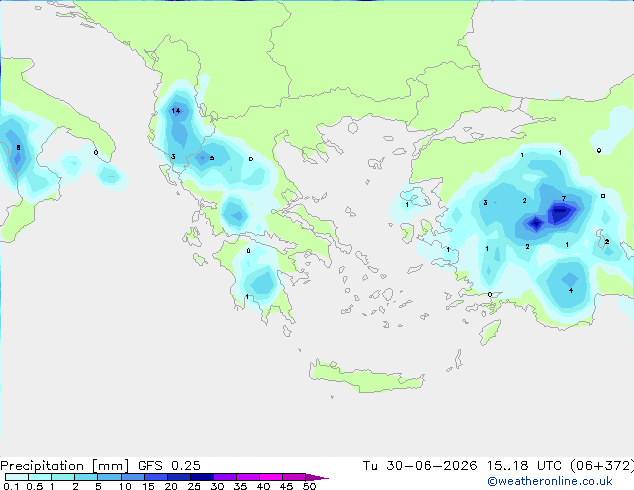Click the 1–2 mm legend swatch
The width and height of the screenshot is (634, 490).
63,477
